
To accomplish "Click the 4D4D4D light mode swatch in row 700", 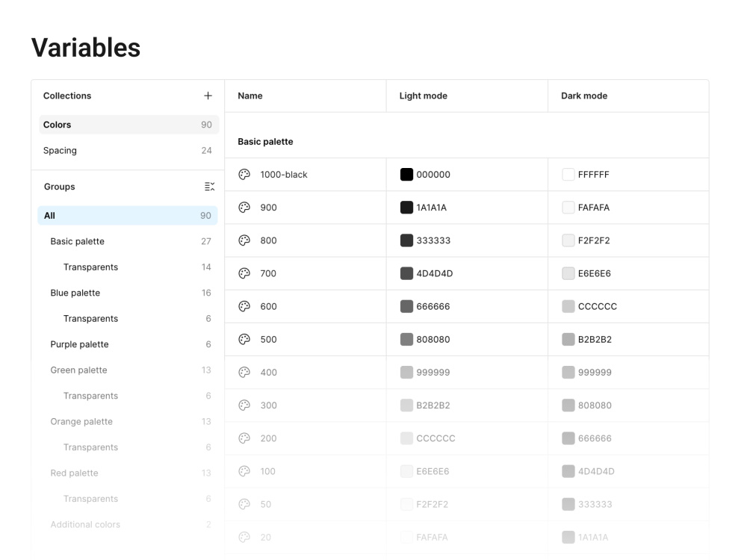I will click(x=406, y=273).
